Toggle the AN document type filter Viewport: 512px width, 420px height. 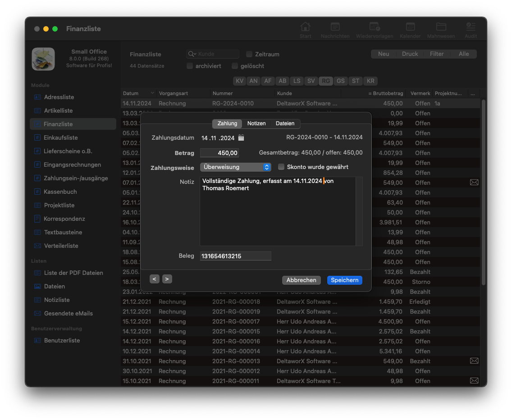[x=253, y=81]
